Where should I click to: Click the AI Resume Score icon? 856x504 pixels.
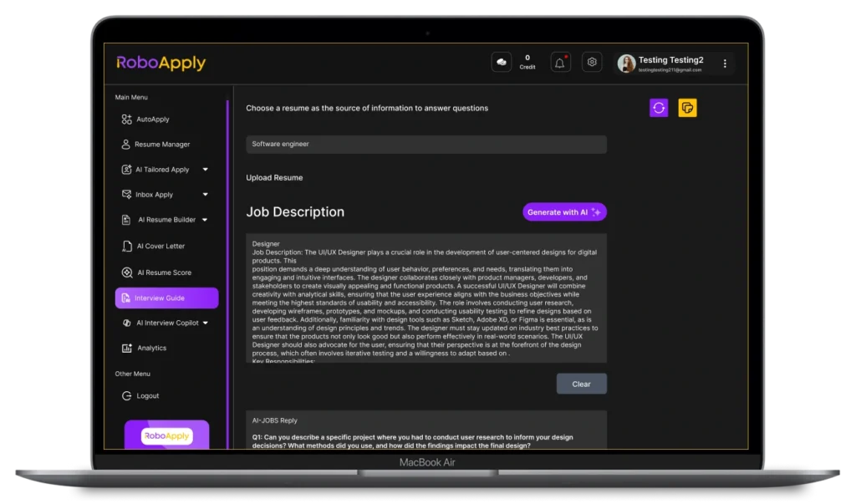(x=126, y=272)
